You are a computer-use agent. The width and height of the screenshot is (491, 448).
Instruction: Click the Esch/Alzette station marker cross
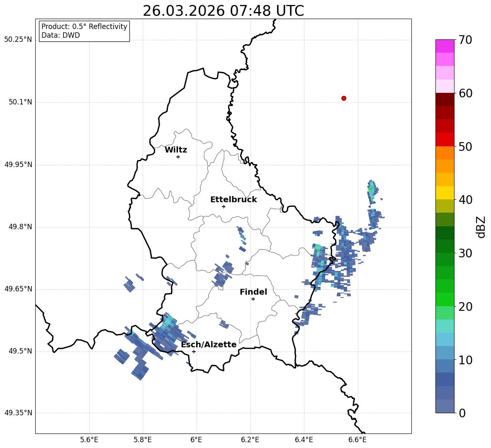(x=194, y=351)
